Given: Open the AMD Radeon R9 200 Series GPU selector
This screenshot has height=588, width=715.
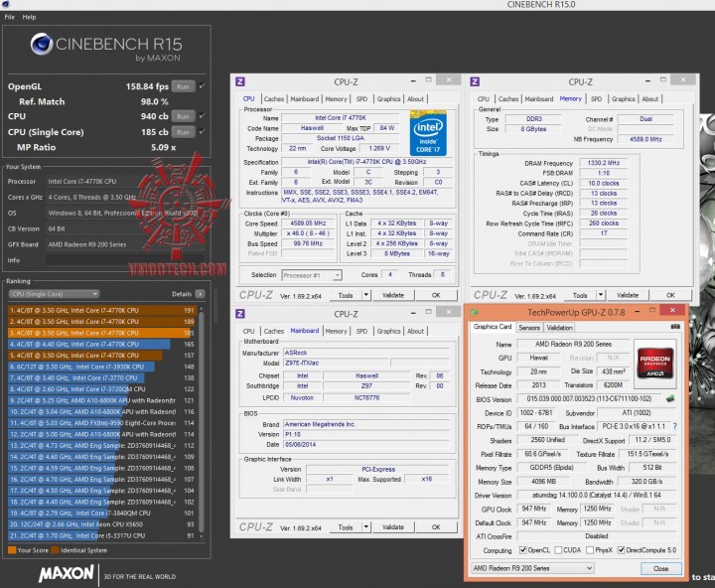Looking at the screenshot, I should tap(532, 568).
